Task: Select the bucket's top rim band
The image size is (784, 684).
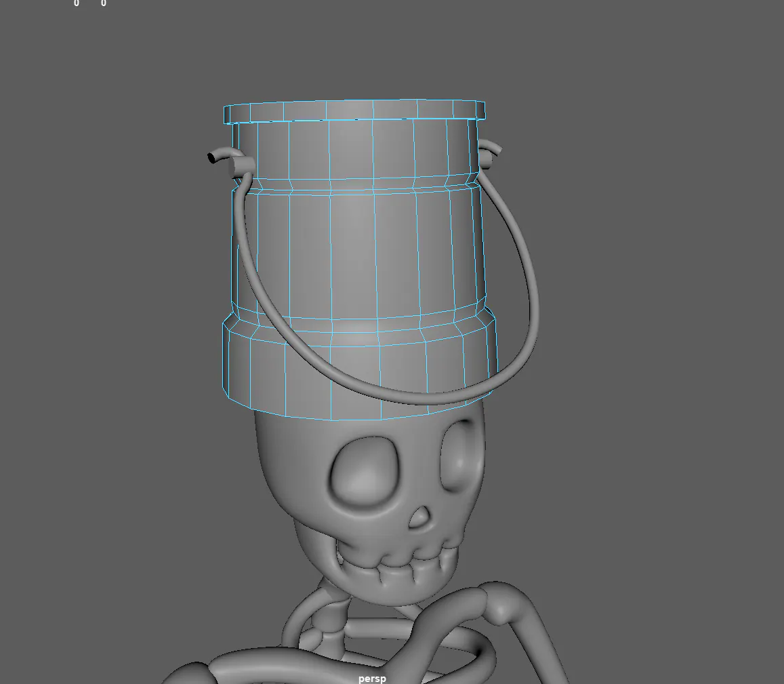Action: tap(354, 111)
